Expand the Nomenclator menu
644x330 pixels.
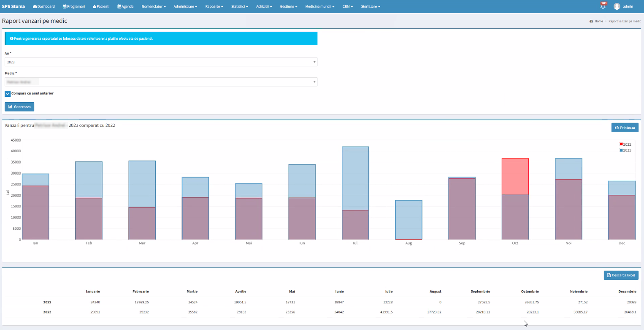154,6
